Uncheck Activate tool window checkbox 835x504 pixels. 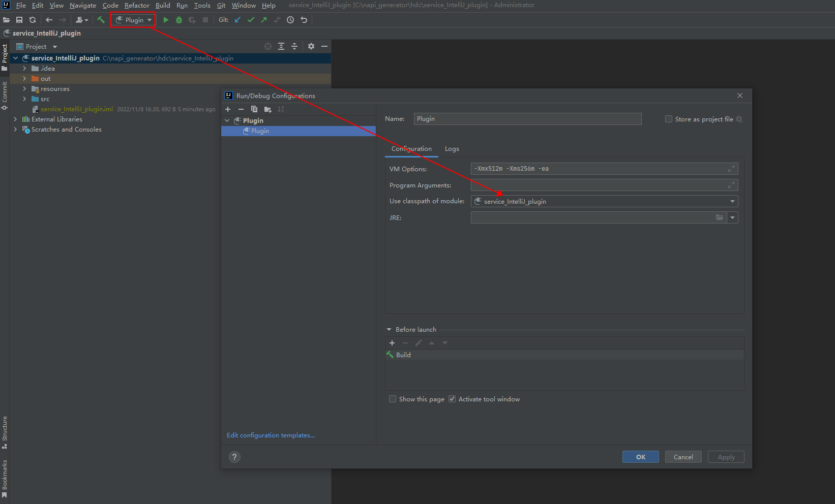tap(452, 399)
